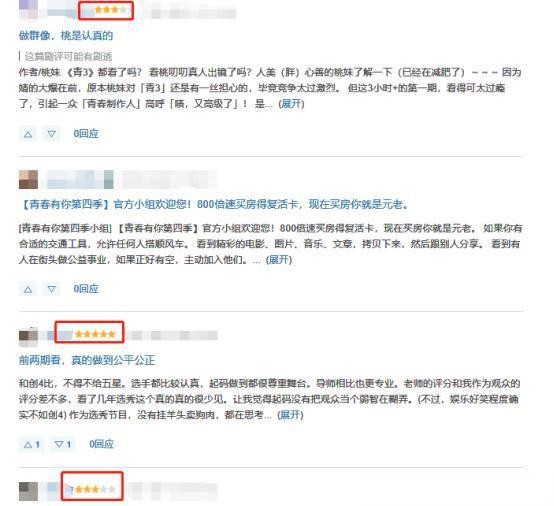Upvote the 官方小组欢迎您 review
The image size is (554, 506).
(28, 289)
